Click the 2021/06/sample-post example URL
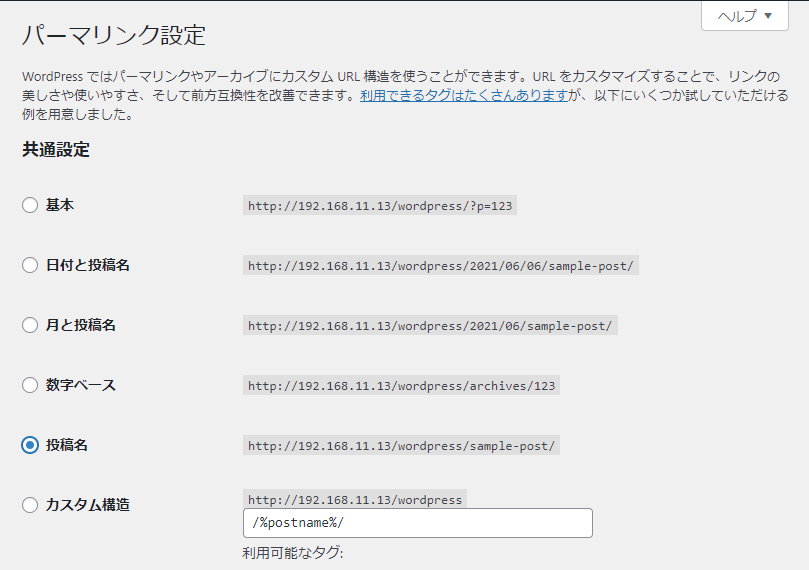Image resolution: width=809 pixels, height=570 pixels. (430, 326)
